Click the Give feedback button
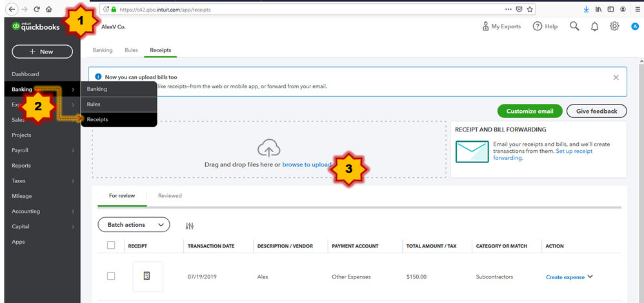The height and width of the screenshot is (303, 644). pyautogui.click(x=596, y=111)
